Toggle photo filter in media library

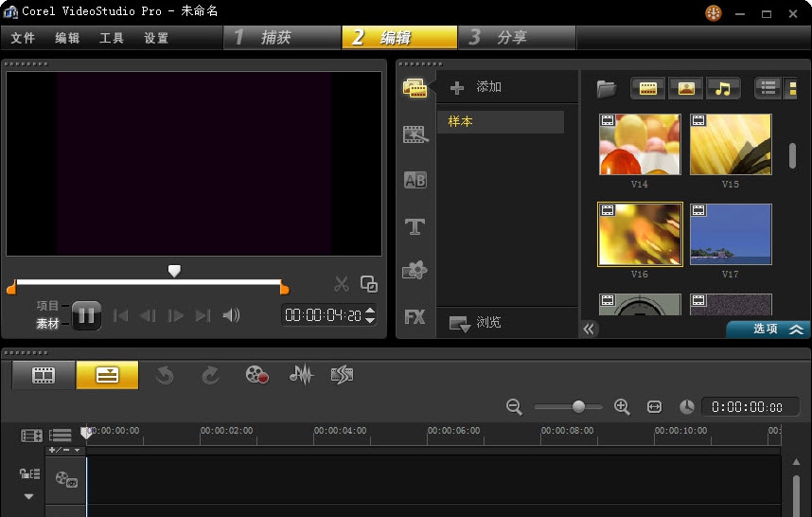(x=685, y=88)
